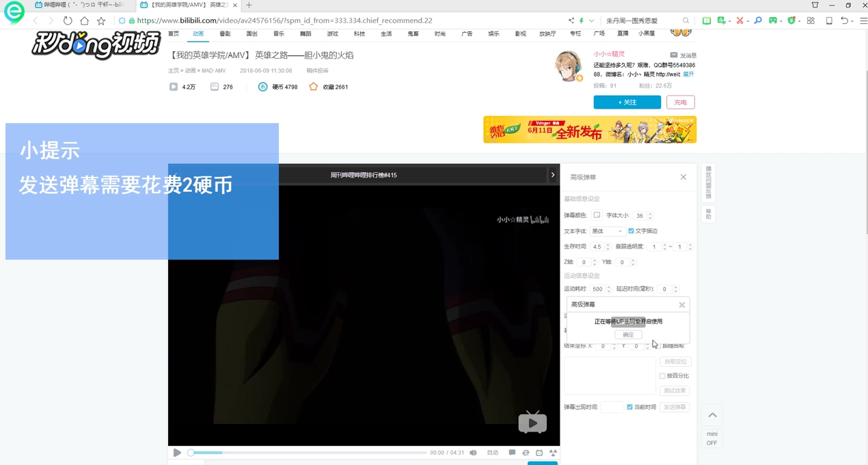The image size is (868, 465).
Task: Click the 弹幕出现时间 input field
Action: pos(612,407)
